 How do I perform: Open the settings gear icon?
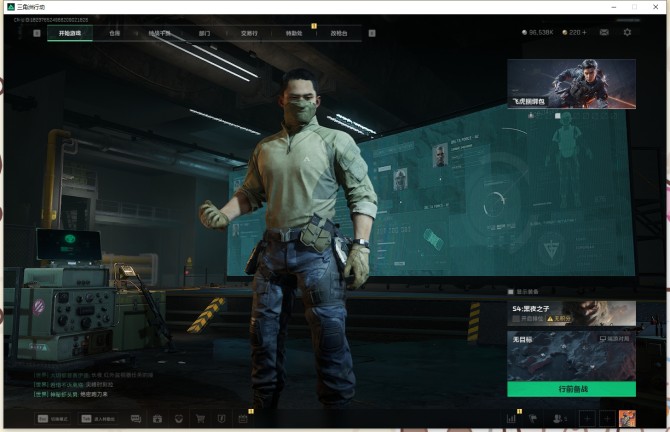(x=627, y=32)
